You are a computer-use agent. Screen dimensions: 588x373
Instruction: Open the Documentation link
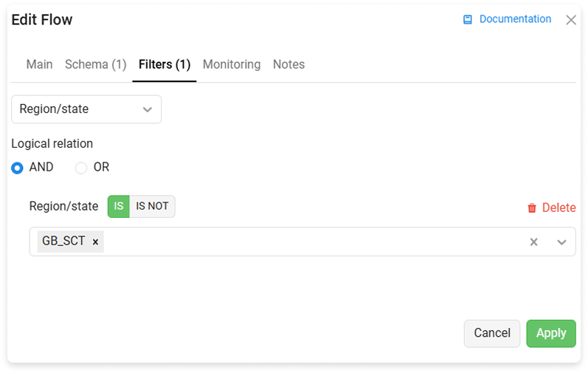pyautogui.click(x=515, y=19)
